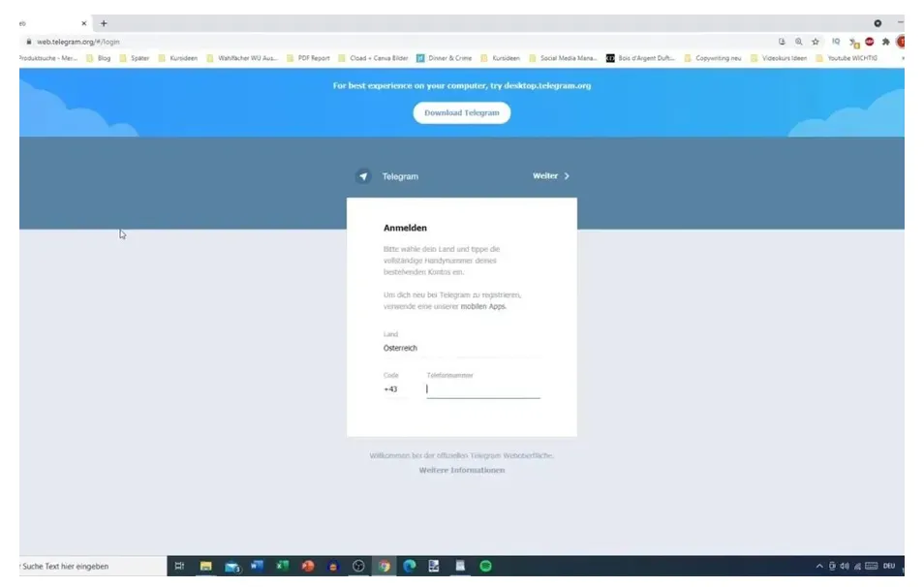This screenshot has height=587, width=924.
Task: Follow the mobilen Apps link
Action: [x=483, y=306]
